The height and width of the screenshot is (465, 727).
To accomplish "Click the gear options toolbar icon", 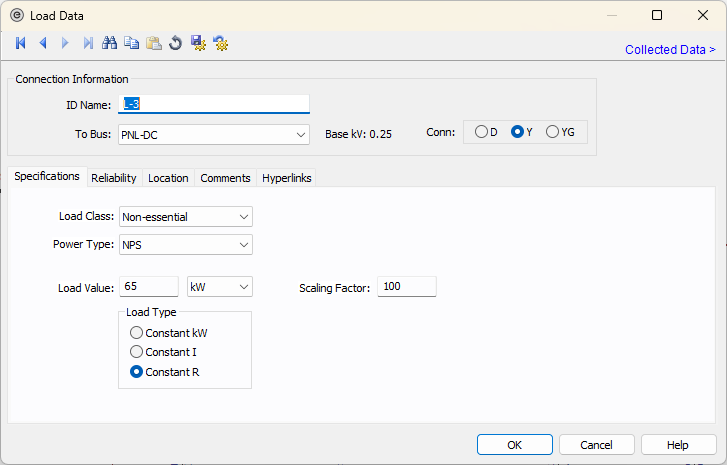I will 221,43.
